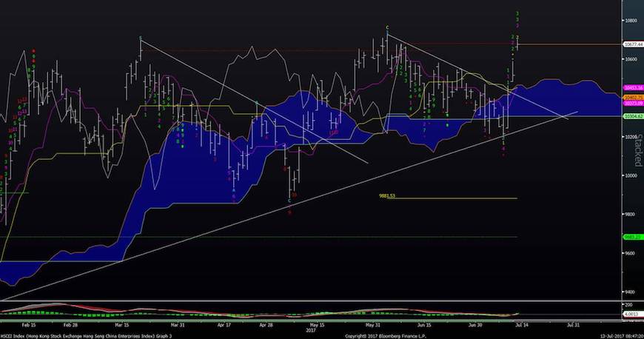Click the 4.0013 indicator value label
Viewport: 644px width, 339px height.
click(631, 313)
